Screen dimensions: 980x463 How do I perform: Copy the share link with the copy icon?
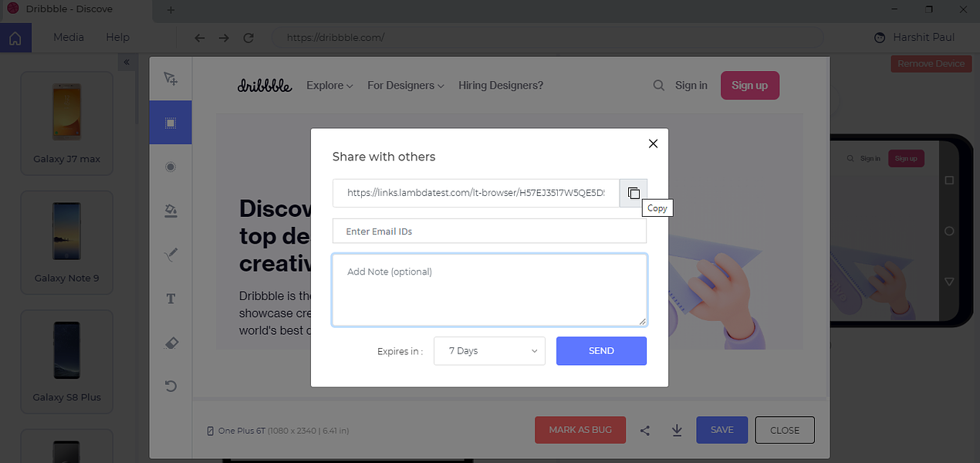coord(633,193)
